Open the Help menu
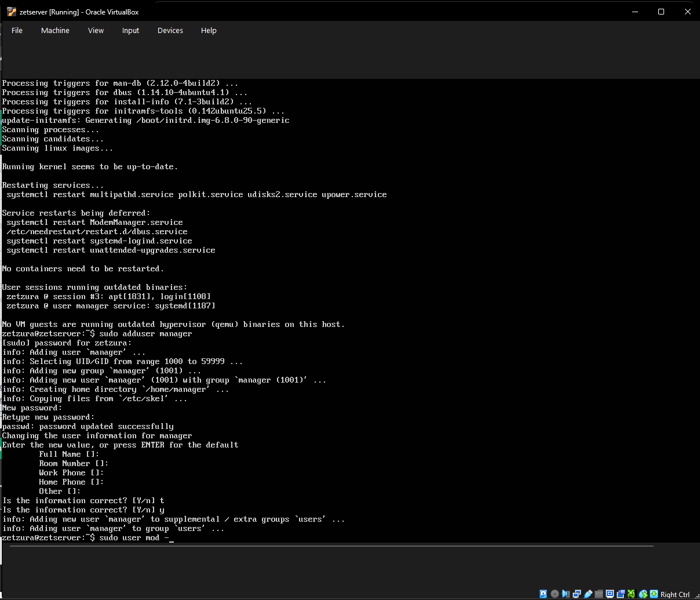Viewport: 700px width, 600px height. (209, 30)
